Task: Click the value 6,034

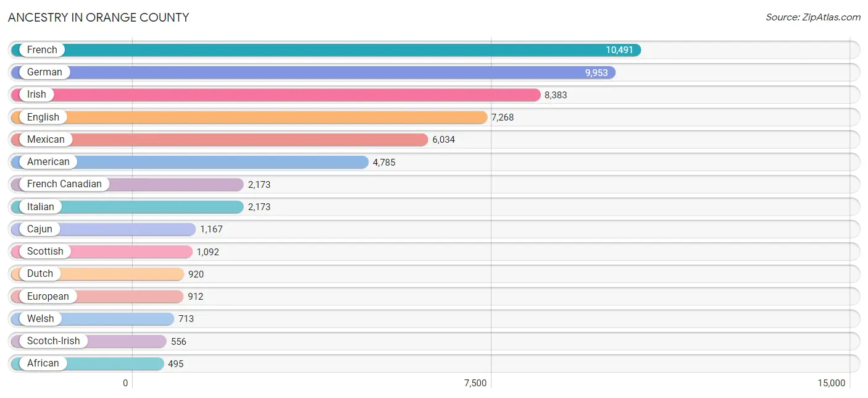Action: click(x=443, y=140)
